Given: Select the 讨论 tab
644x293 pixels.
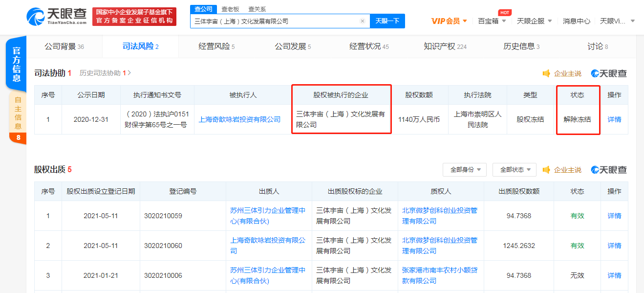Looking at the screenshot, I should click(x=598, y=46).
